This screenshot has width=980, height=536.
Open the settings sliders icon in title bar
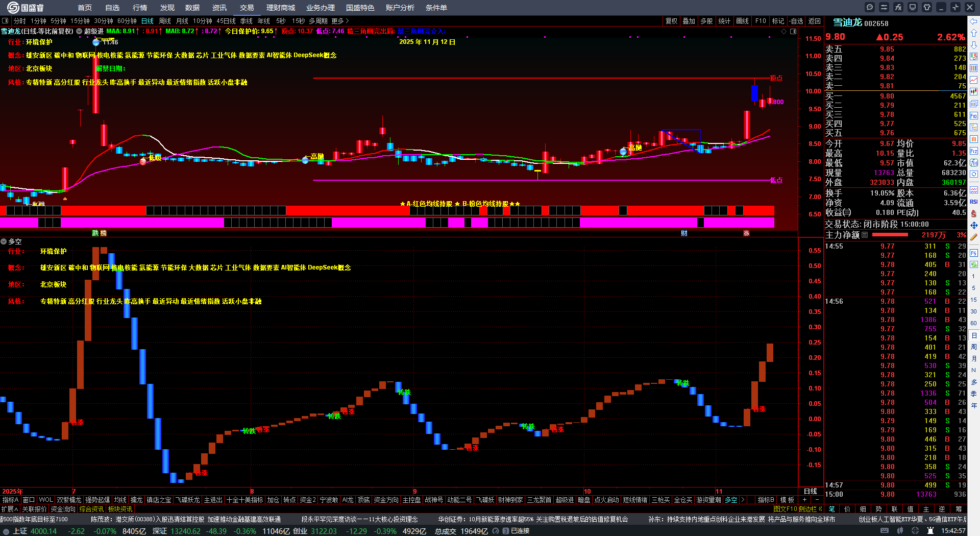[x=884, y=7]
